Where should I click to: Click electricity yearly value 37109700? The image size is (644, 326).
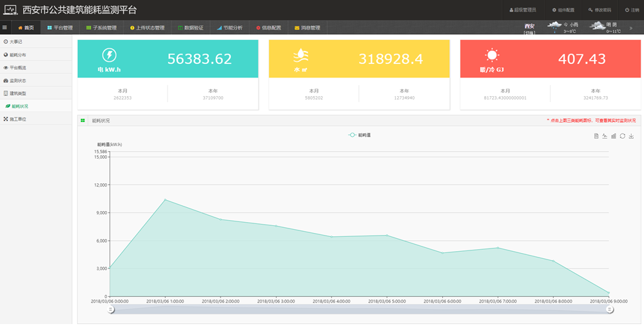tap(213, 98)
